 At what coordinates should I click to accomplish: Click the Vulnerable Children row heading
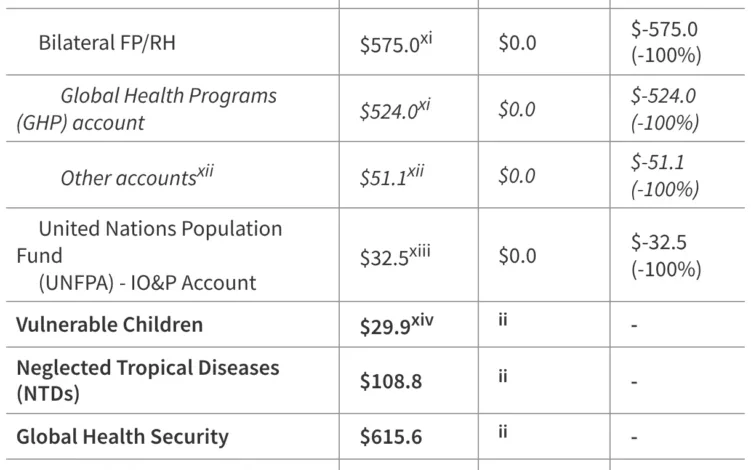pos(109,325)
